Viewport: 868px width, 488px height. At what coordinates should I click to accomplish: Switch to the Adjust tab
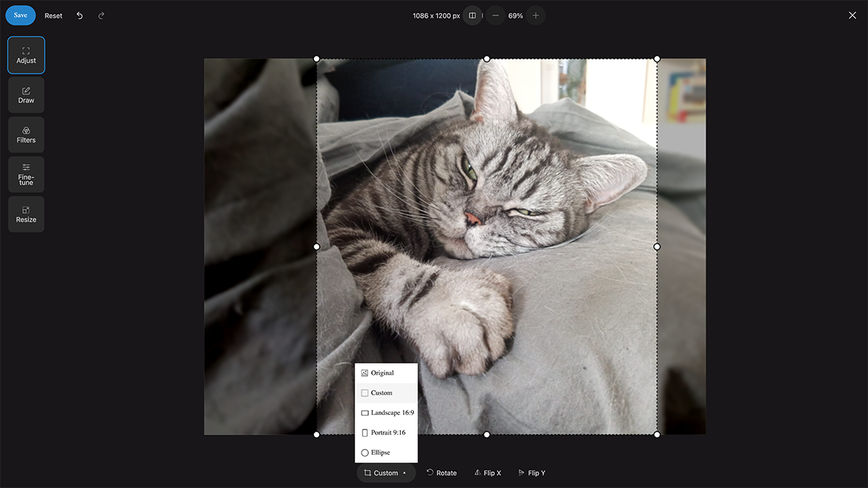(x=26, y=56)
